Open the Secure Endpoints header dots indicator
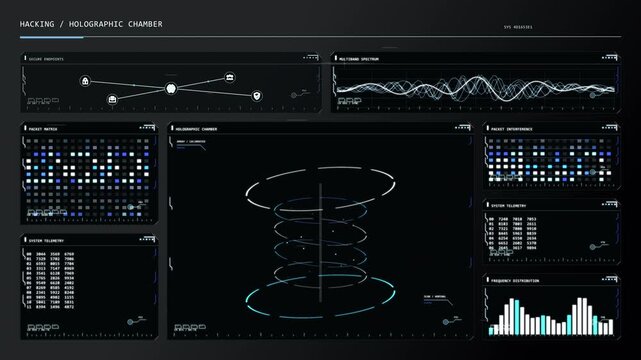 [x=310, y=58]
